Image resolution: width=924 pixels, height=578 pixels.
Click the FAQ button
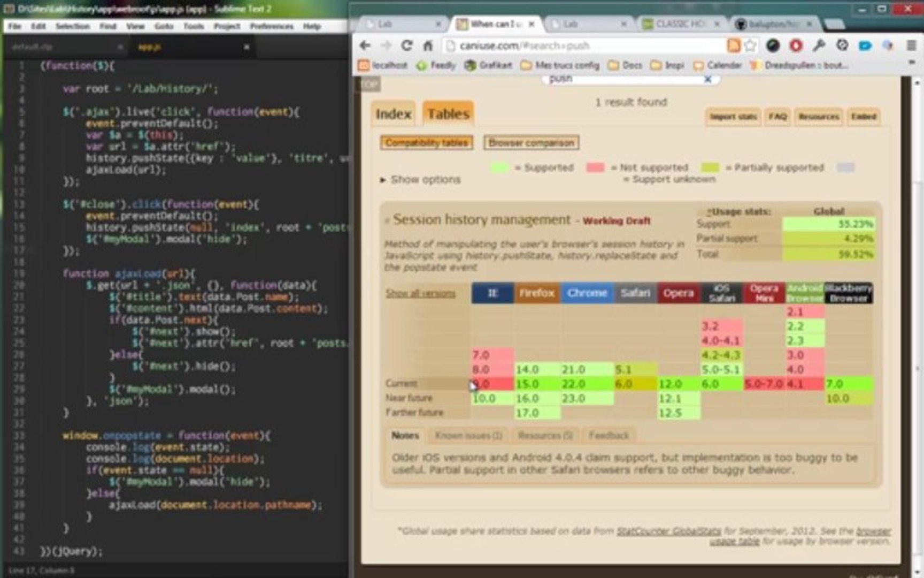(777, 117)
